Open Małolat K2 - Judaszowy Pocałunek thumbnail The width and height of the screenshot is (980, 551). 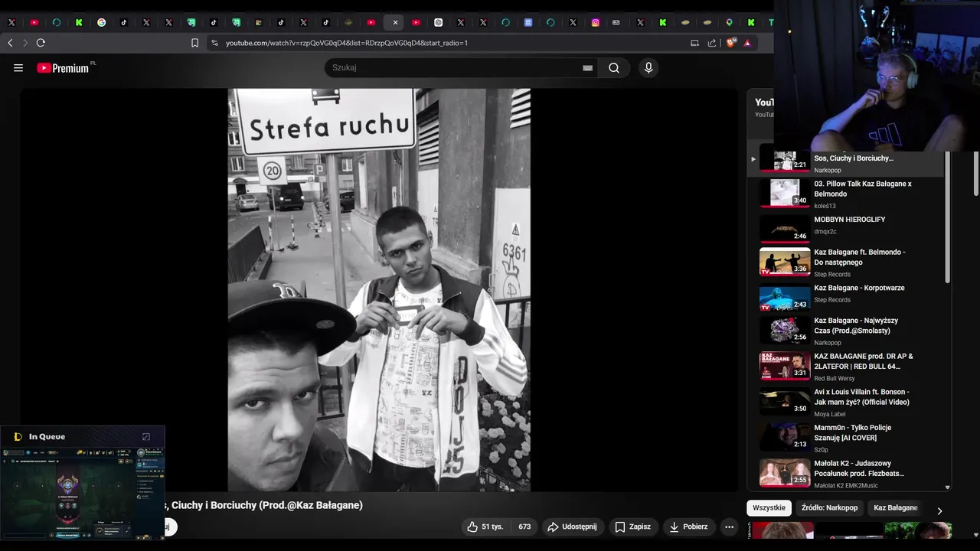[x=785, y=472]
